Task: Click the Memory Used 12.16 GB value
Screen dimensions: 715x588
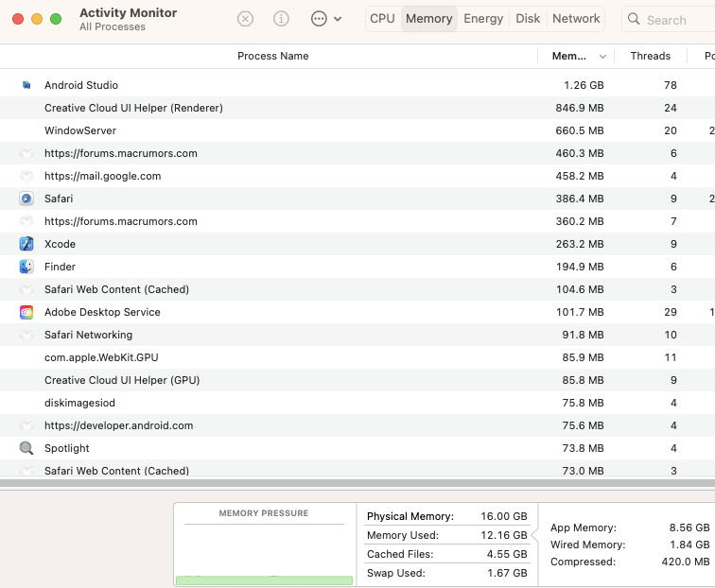Action: [503, 535]
